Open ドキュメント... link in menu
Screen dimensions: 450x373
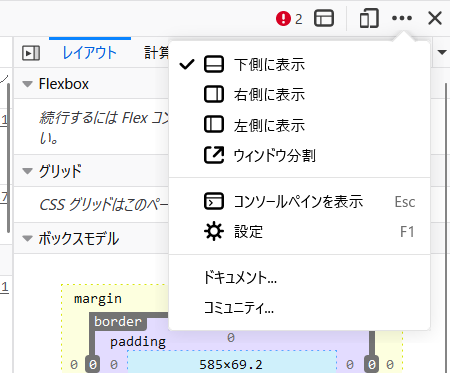(x=299, y=277)
